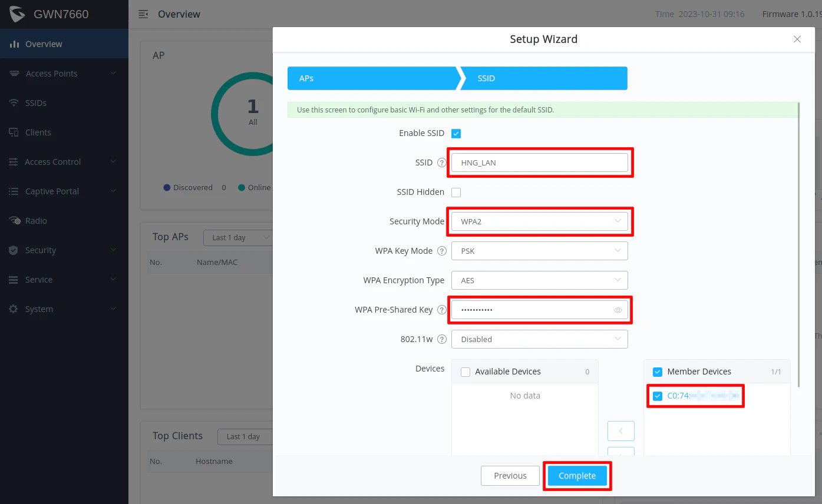
Task: Click the Clients devices icon
Action: pos(14,132)
